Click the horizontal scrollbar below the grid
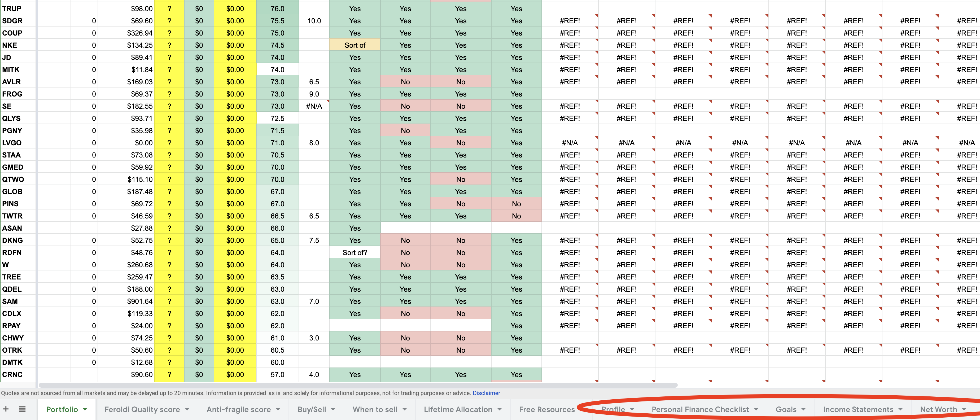 click(x=358, y=385)
